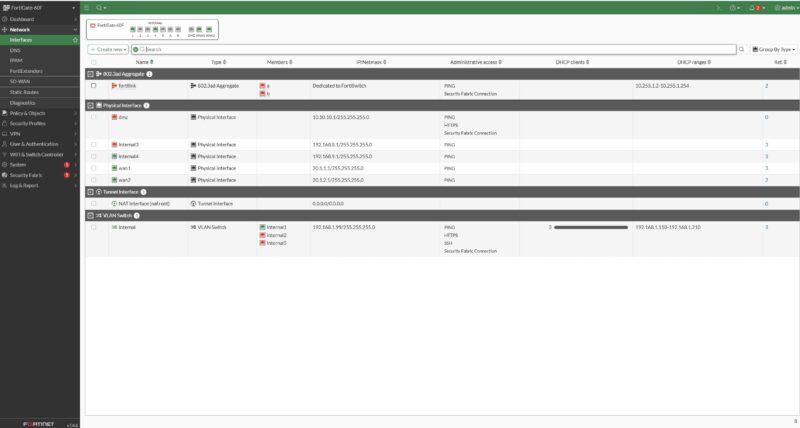The image size is (800, 428).
Task: Click the internal4 green port icon
Action: coord(114,156)
